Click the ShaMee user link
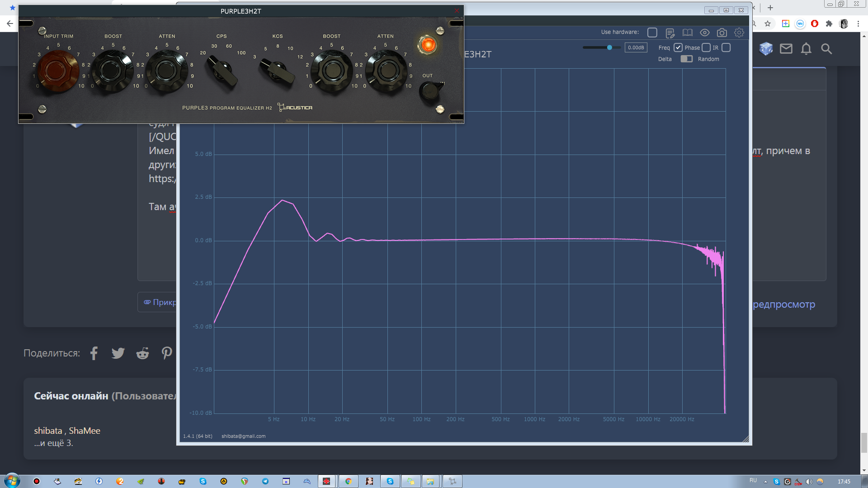868x488 pixels. (x=85, y=431)
